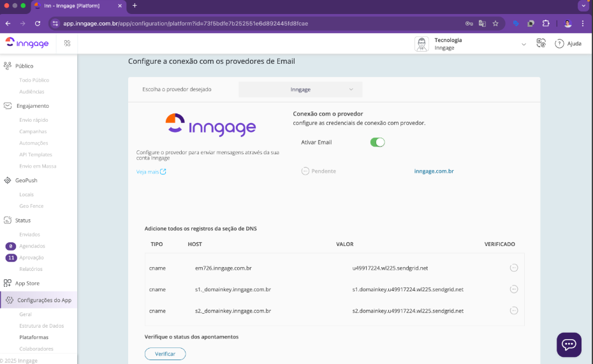Open Envio rápido menu item
The width and height of the screenshot is (593, 364).
pyautogui.click(x=34, y=120)
